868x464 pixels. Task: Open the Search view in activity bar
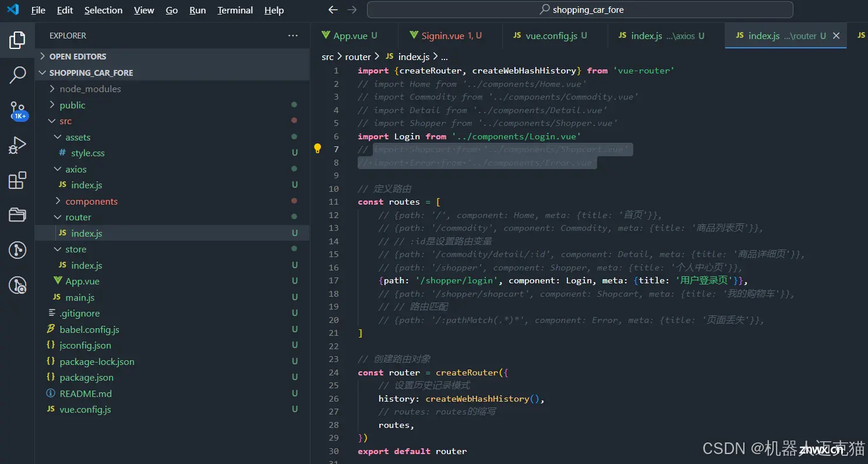[17, 74]
